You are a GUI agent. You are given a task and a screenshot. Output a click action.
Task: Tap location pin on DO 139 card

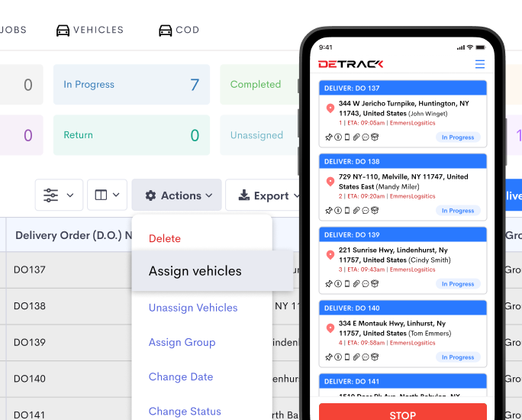coord(330,255)
